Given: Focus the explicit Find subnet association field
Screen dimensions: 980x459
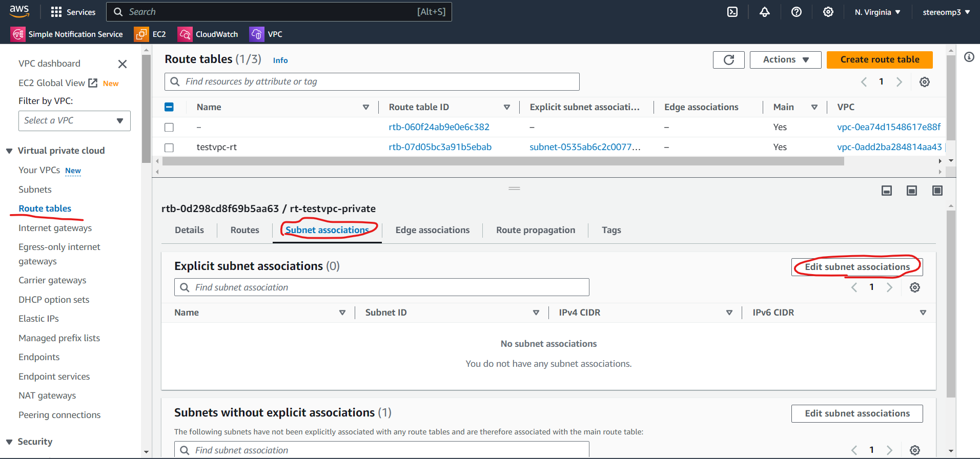Looking at the screenshot, I should 382,287.
